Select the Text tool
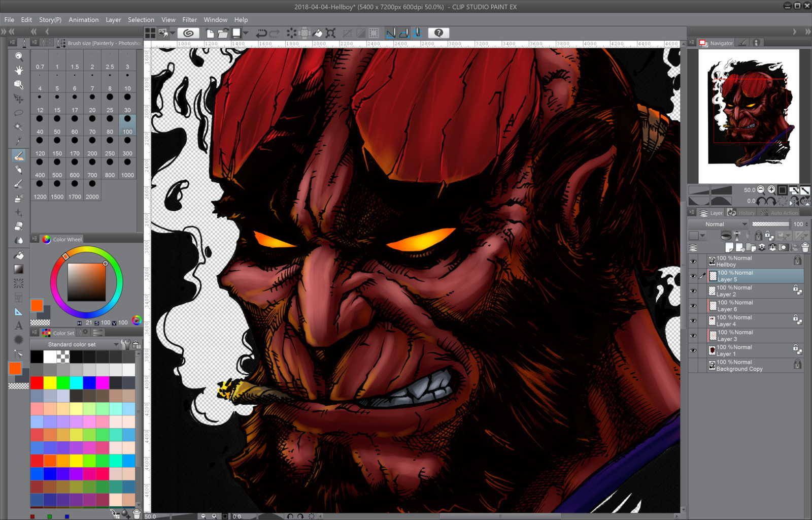The image size is (812, 520). 19,326
